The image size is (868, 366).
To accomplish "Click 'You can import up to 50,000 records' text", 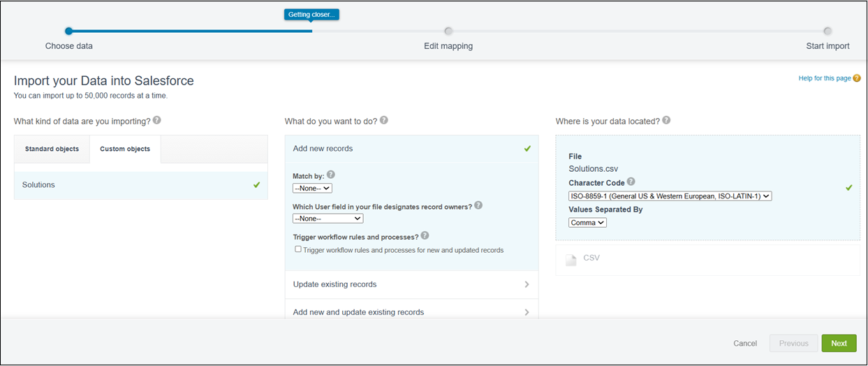I will tap(91, 96).
